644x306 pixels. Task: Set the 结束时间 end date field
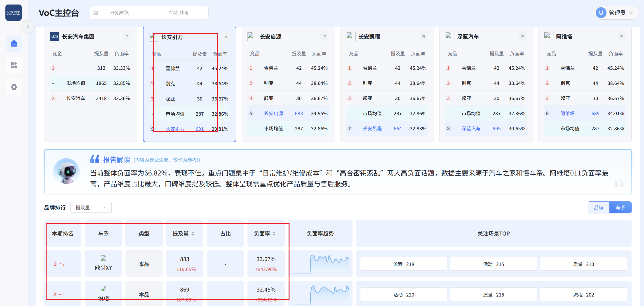point(178,13)
